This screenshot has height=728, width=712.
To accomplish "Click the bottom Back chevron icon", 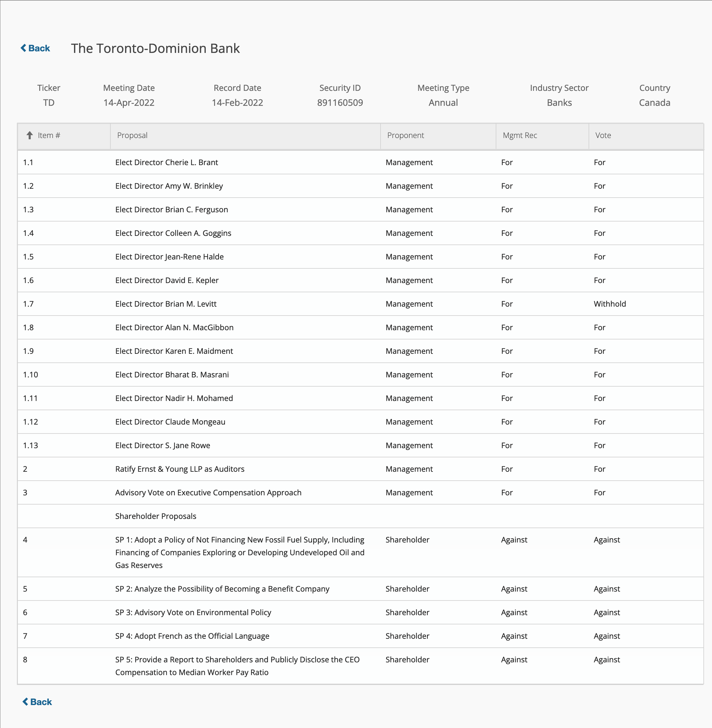I will (25, 702).
